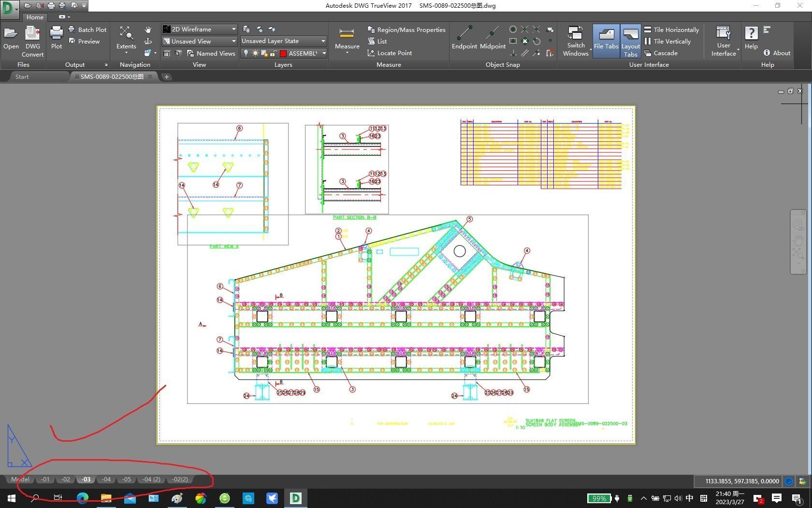This screenshot has height=508, width=812.
Task: Open the User Interface dropdown
Action: pos(724,41)
